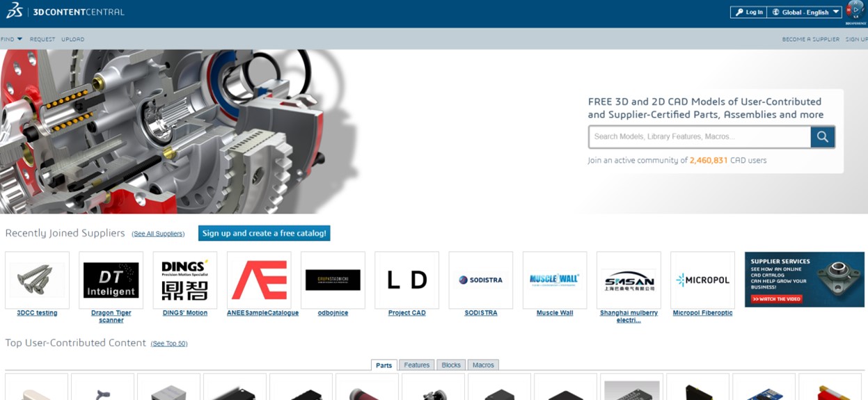Click BECOME A SUPPLIER link
868x400 pixels.
pos(810,39)
